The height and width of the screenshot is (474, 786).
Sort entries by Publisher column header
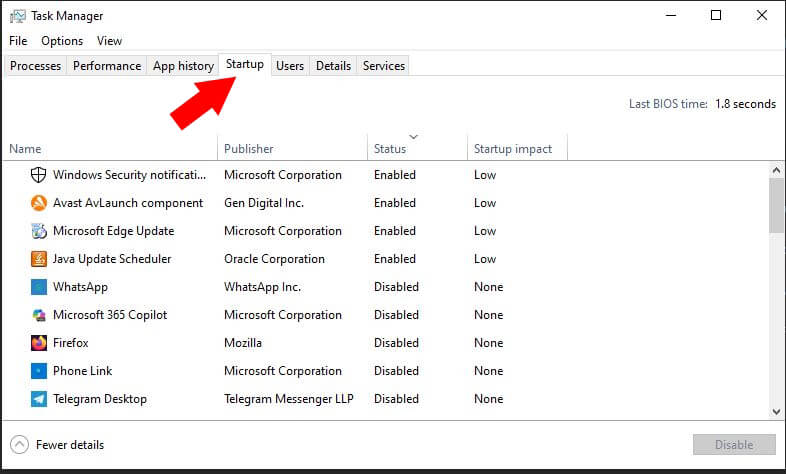pyautogui.click(x=249, y=149)
